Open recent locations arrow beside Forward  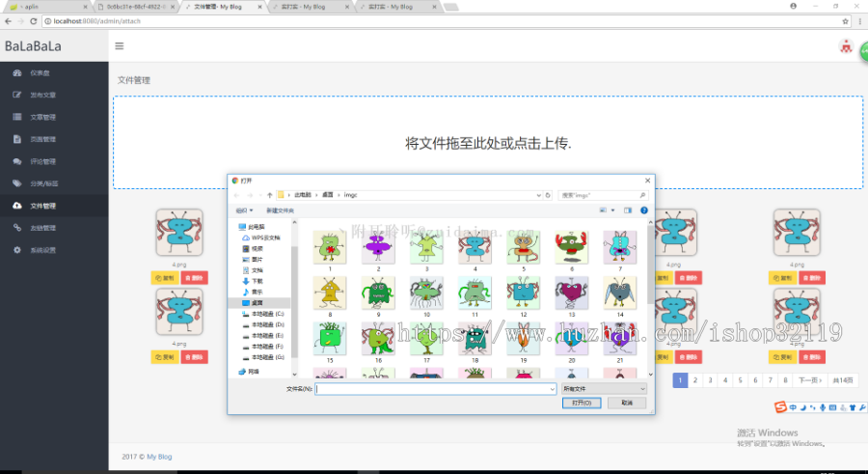(260, 195)
